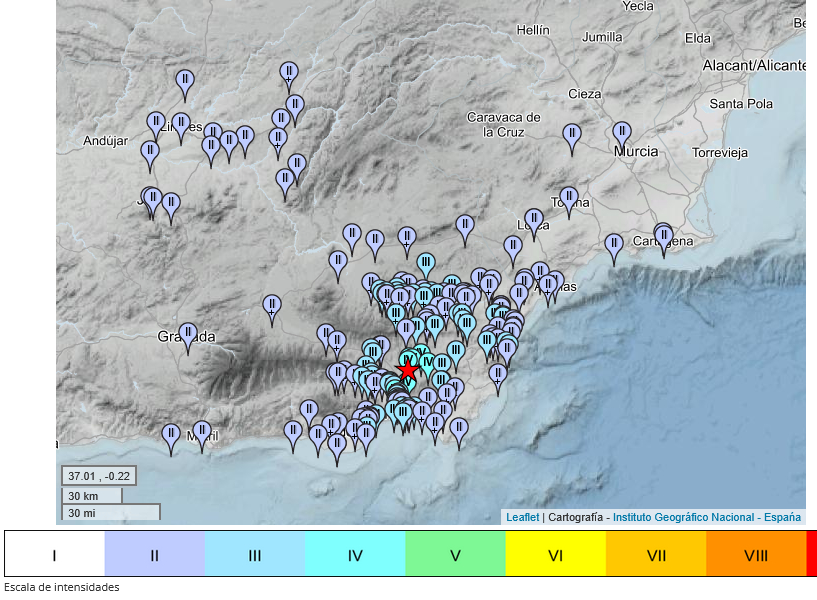Click the intensity VIII orange legend swatch
Viewport: 817px width, 600px height.
[x=755, y=554]
